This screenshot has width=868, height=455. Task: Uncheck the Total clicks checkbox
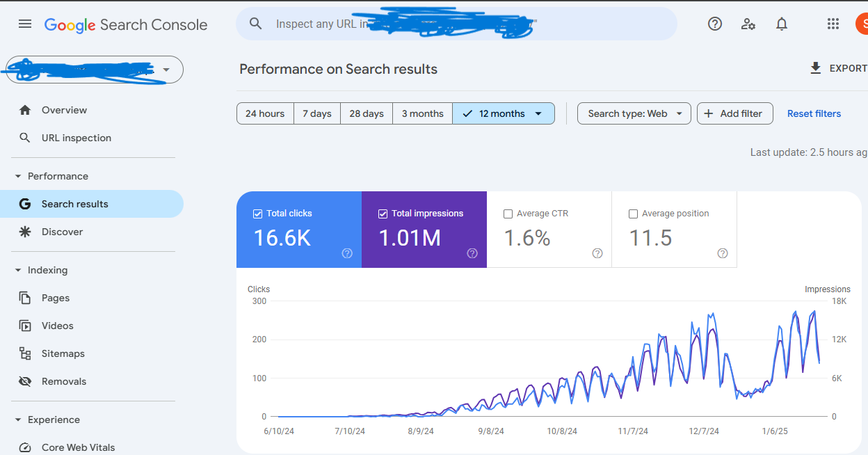[x=257, y=214]
